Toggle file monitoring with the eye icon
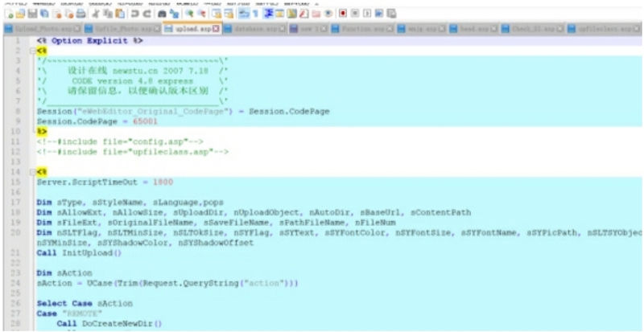644x332 pixels. click(328, 14)
